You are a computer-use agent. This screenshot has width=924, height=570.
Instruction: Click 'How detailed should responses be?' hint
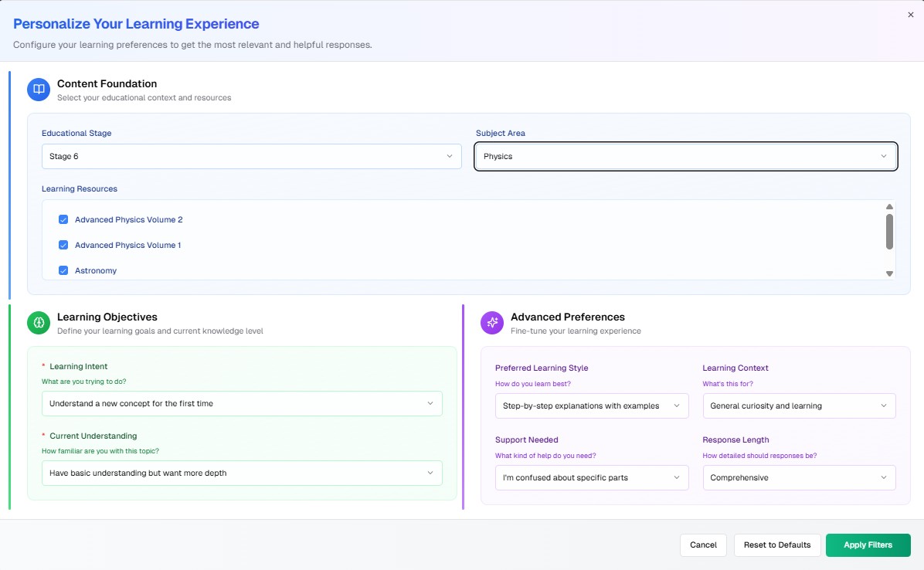[x=759, y=456]
